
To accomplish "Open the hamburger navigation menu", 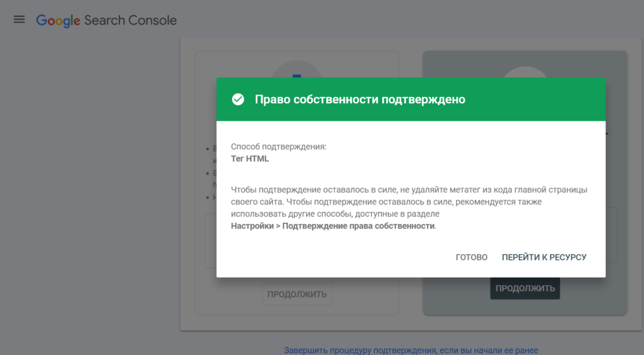I will pyautogui.click(x=19, y=20).
